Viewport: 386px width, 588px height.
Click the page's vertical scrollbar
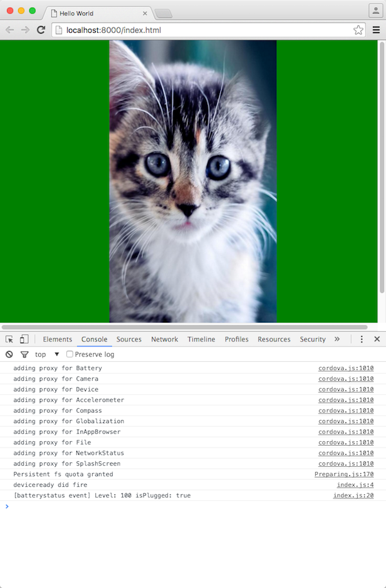tap(382, 167)
